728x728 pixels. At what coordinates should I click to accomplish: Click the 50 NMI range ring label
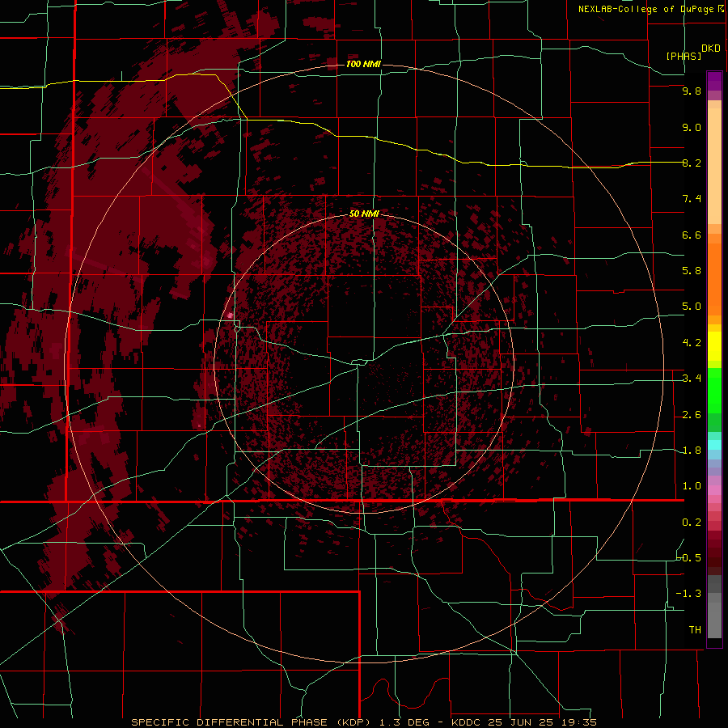(364, 214)
